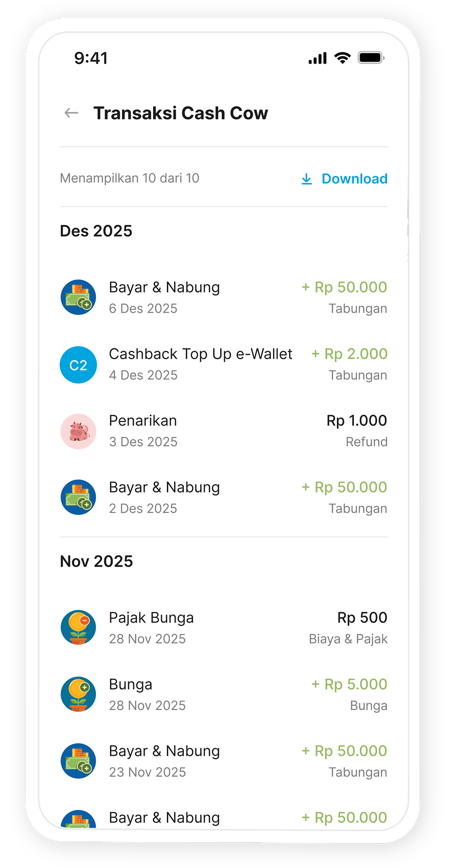Click the Bunga coin plant icon
The image size is (452, 868).
coord(78,694)
